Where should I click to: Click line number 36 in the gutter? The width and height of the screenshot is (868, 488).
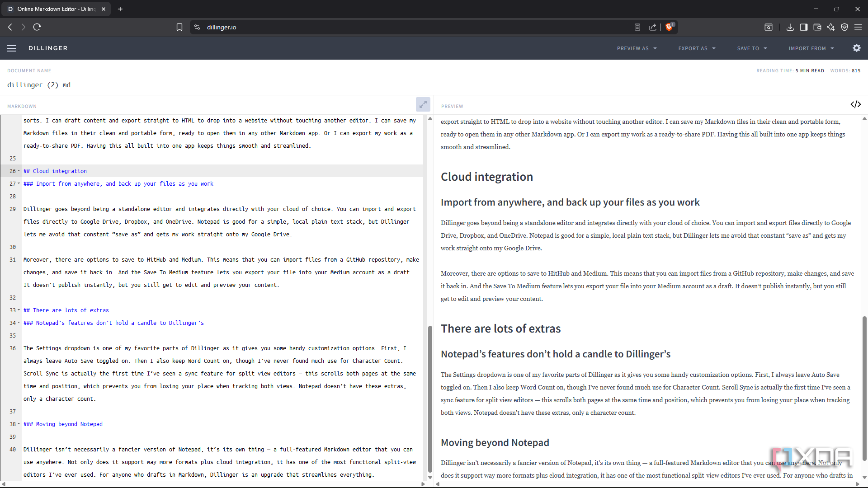tap(13, 348)
